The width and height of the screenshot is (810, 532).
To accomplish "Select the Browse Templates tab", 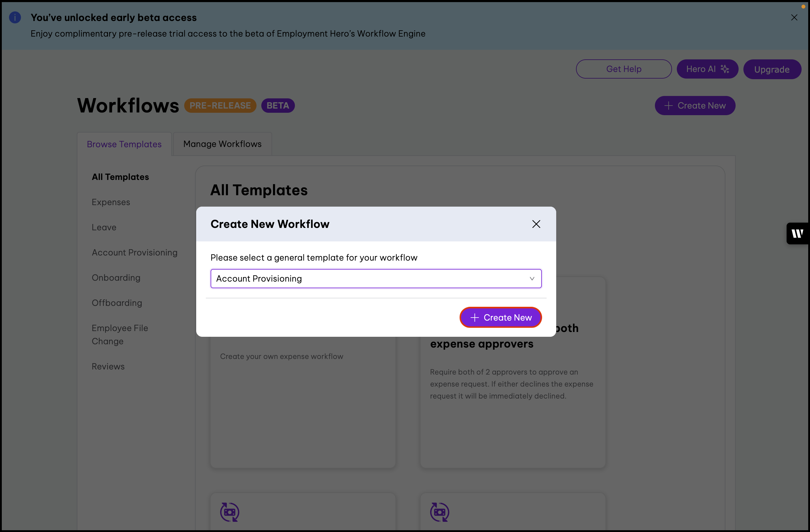I will [124, 144].
